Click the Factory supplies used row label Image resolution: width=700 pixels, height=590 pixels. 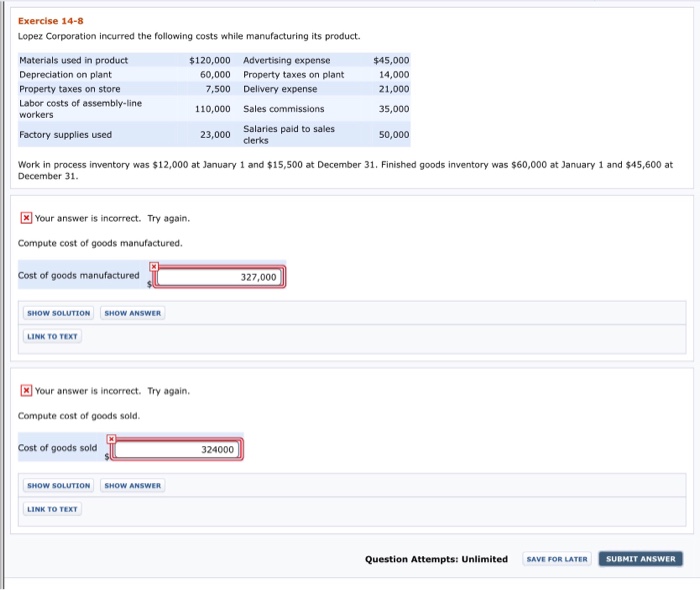coord(66,134)
